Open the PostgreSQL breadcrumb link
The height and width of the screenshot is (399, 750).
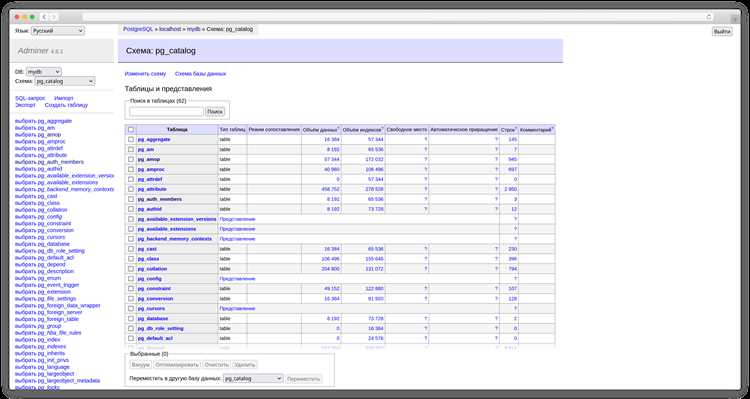coord(138,29)
